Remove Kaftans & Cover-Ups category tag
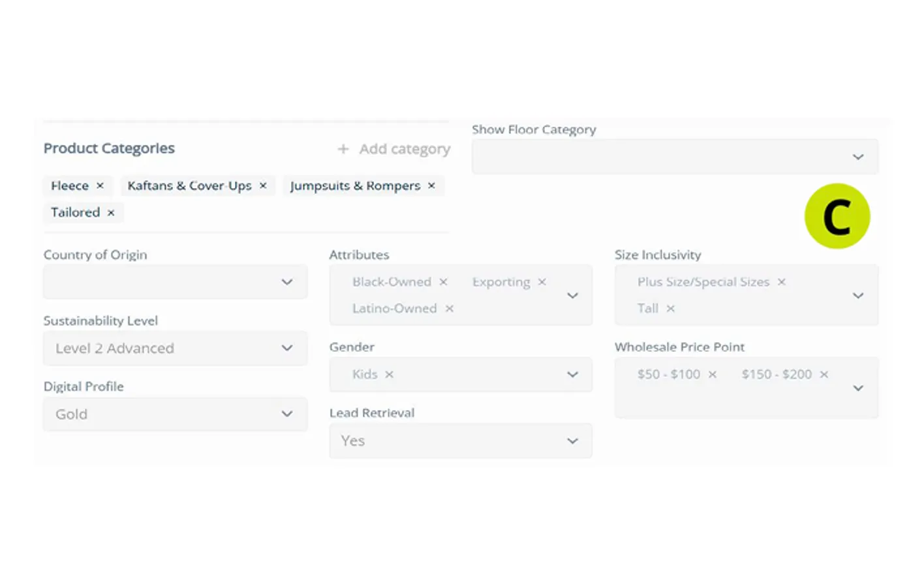Screen dimensions: 924x585 [x=263, y=186]
